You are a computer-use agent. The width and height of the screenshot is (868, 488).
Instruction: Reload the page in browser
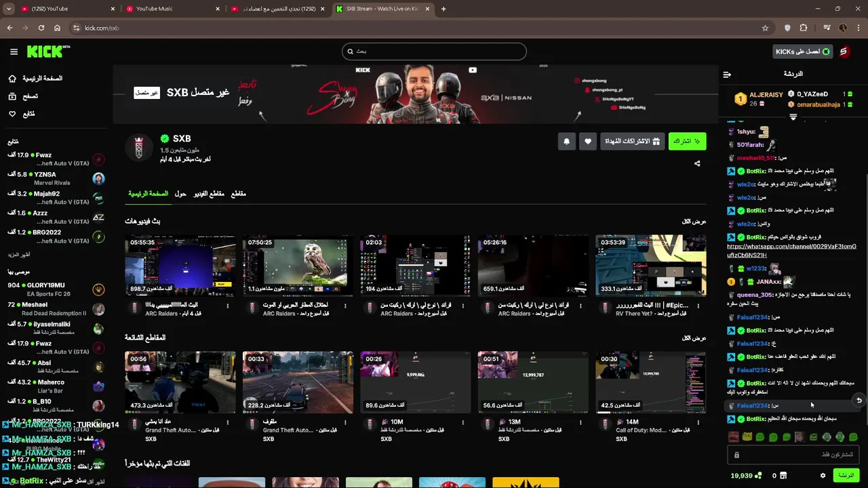pos(41,28)
